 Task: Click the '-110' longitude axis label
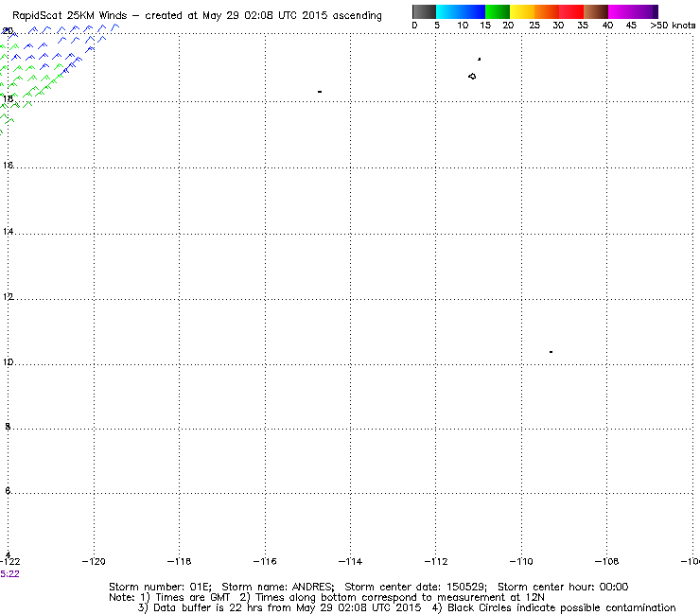pyautogui.click(x=521, y=561)
